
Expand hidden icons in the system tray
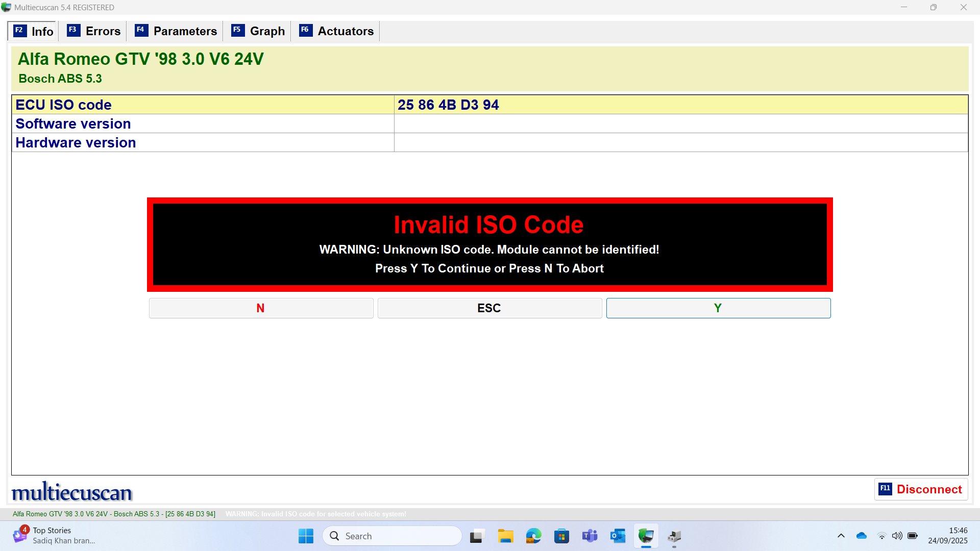point(841,536)
